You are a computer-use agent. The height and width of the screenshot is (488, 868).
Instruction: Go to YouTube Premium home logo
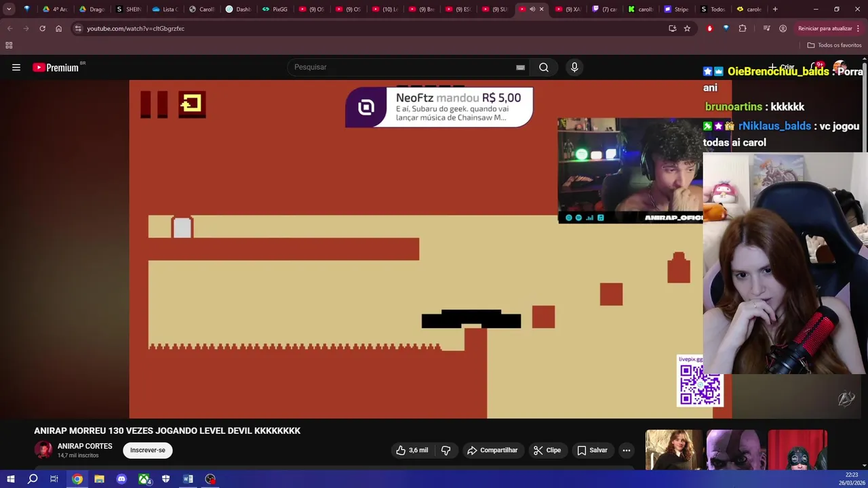pyautogui.click(x=58, y=67)
